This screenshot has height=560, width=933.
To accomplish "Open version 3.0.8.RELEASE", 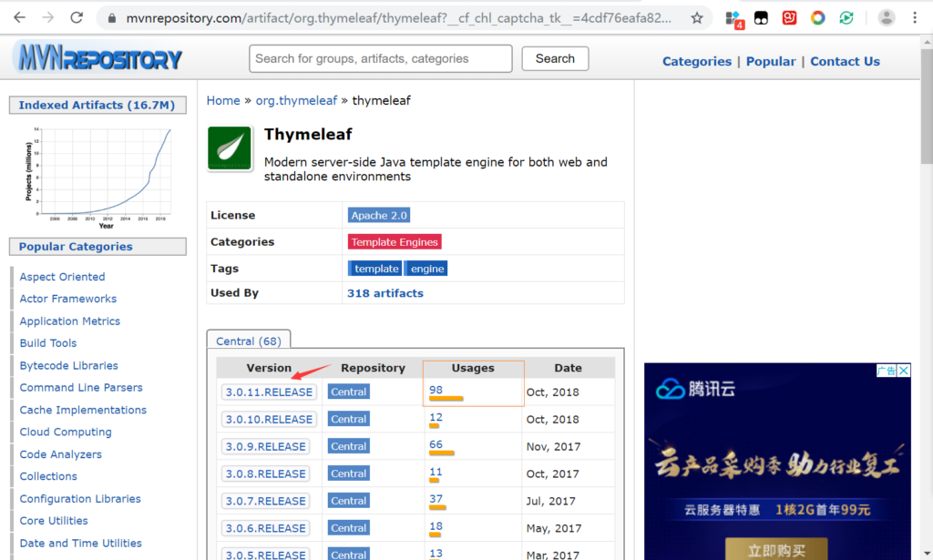I will pos(265,474).
